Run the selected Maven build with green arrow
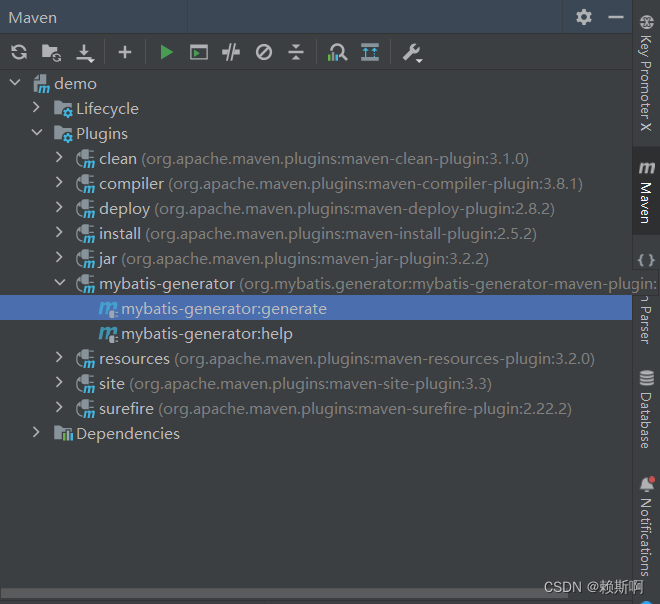 pyautogui.click(x=167, y=52)
